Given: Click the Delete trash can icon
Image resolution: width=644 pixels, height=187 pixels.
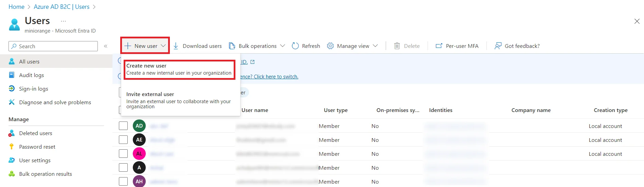Looking at the screenshot, I should pyautogui.click(x=397, y=46).
